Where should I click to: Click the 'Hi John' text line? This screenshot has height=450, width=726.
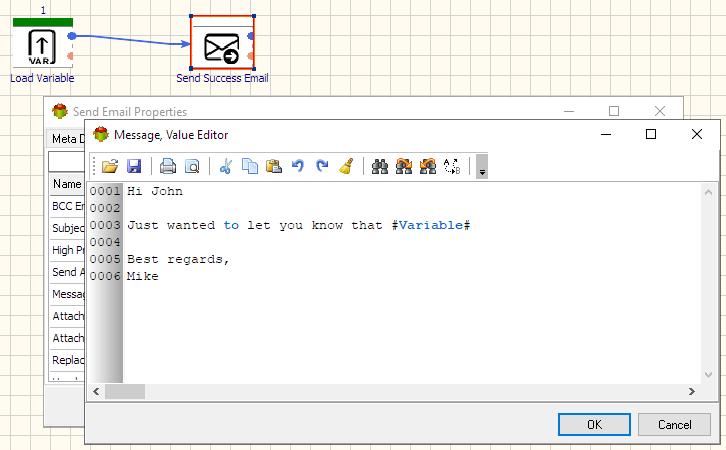pos(155,191)
